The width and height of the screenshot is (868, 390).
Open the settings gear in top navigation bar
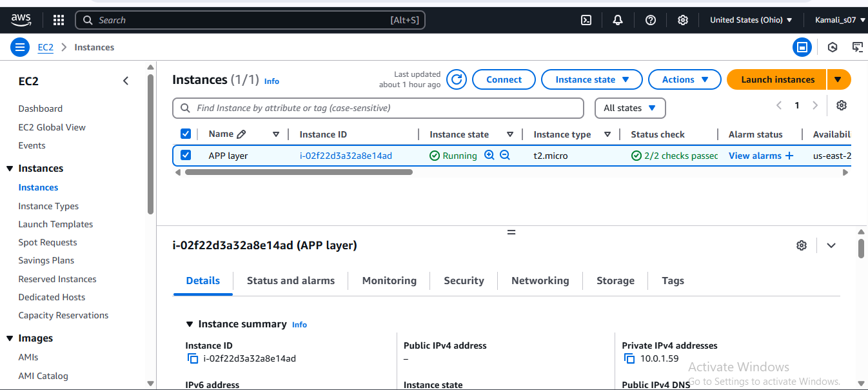pos(683,20)
